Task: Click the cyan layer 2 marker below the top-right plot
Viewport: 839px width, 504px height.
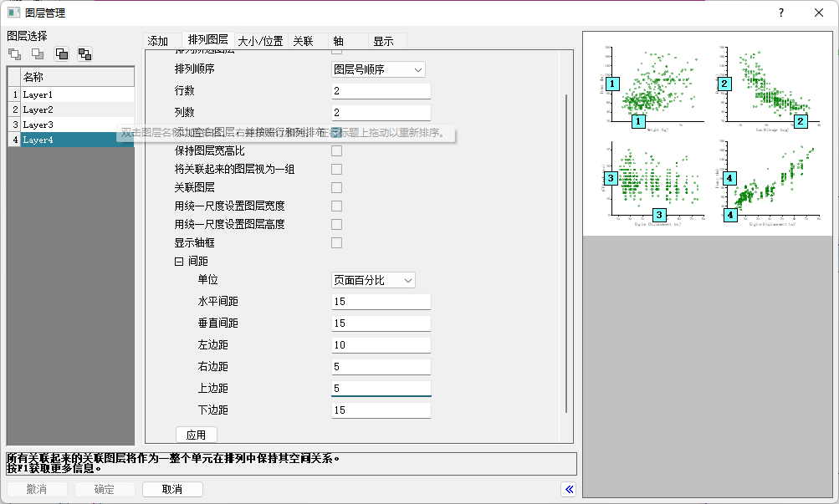Action: coord(801,121)
